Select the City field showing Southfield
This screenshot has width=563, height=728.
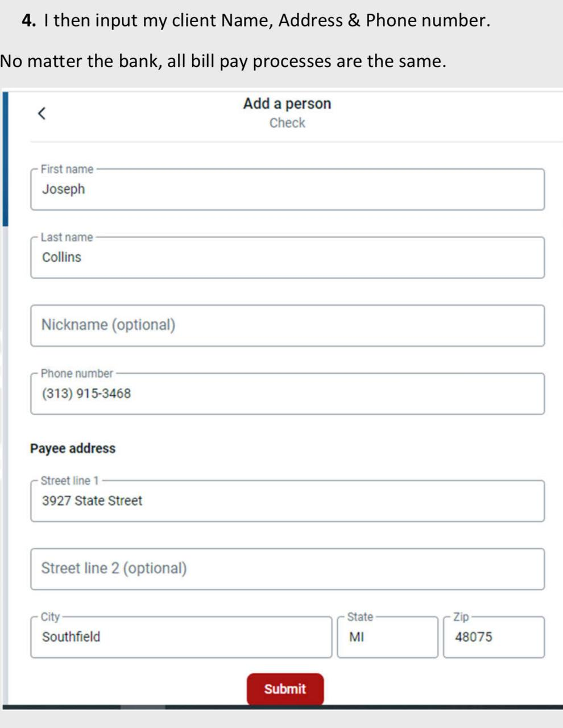[x=181, y=638]
